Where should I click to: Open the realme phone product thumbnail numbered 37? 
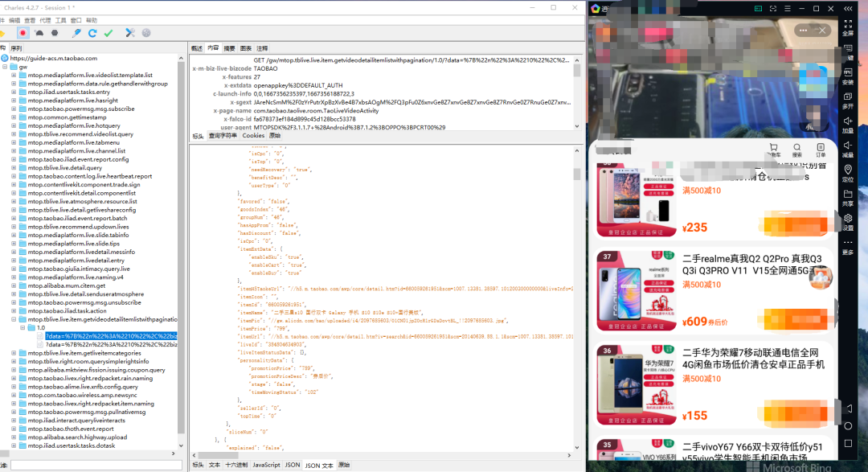pos(637,291)
